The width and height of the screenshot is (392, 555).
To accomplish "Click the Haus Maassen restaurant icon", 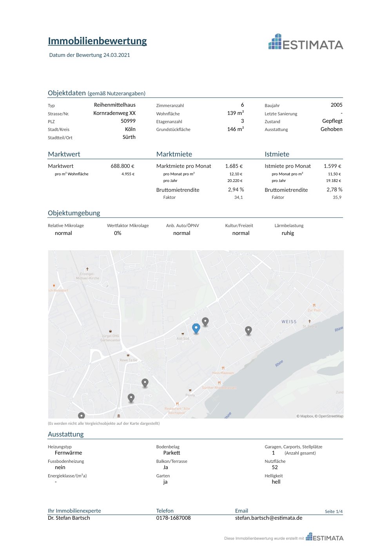I will [223, 368].
